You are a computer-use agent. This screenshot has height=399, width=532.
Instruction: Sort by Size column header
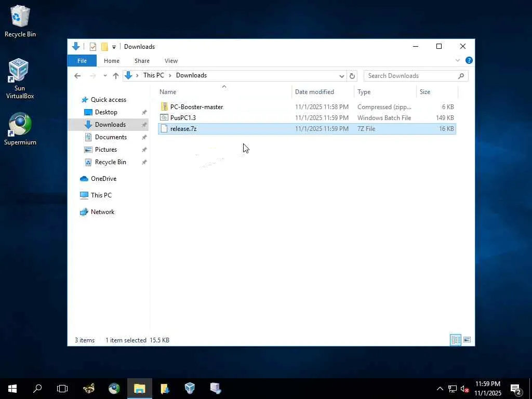coord(425,92)
